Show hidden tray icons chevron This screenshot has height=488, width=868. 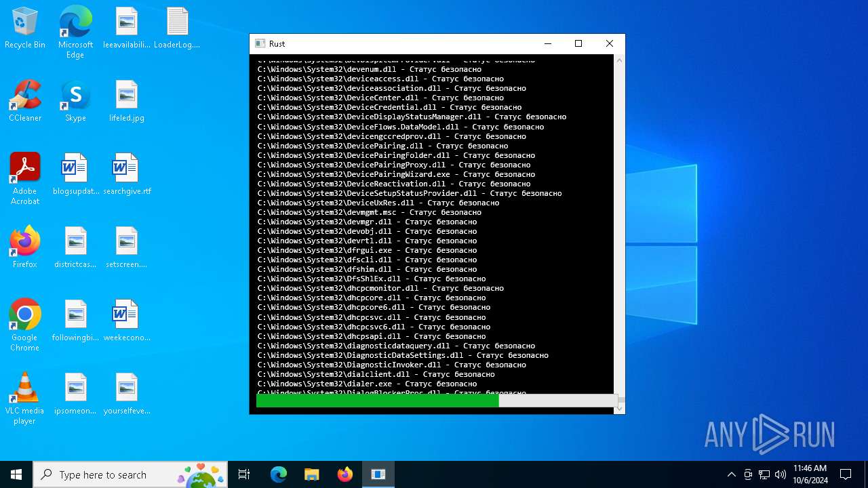tap(731, 474)
